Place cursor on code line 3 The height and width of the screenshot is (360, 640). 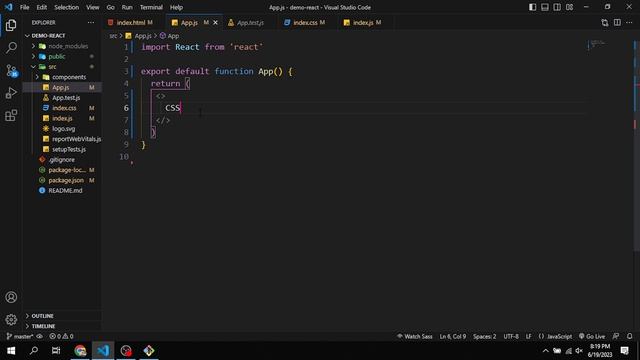(x=216, y=71)
